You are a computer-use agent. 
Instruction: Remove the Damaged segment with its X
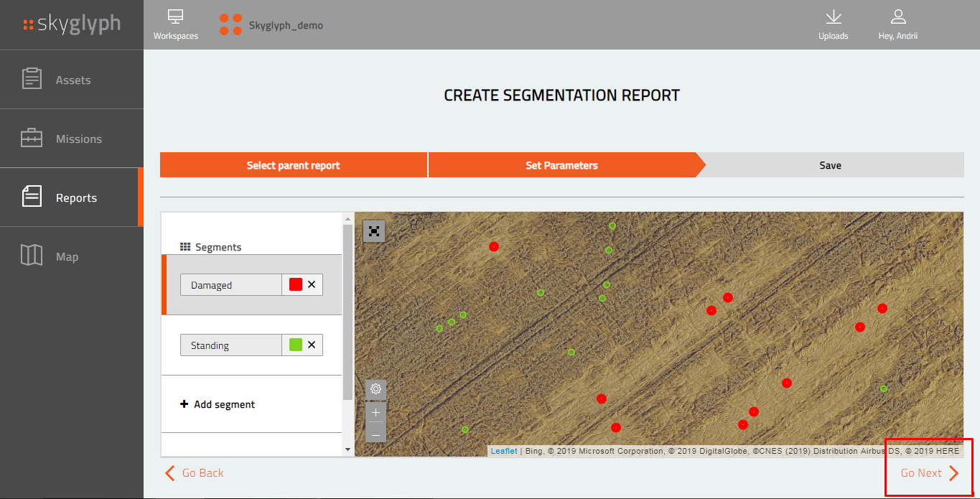[x=312, y=284]
